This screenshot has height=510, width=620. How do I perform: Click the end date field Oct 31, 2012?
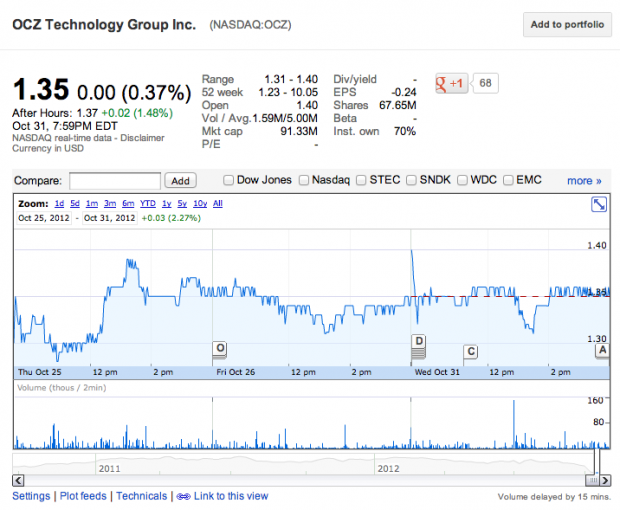(x=110, y=218)
